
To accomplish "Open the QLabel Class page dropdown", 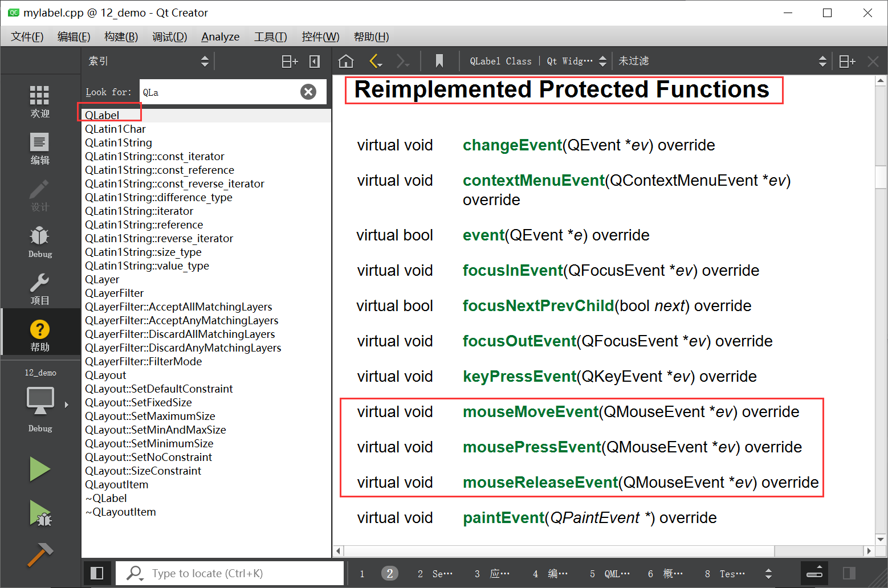I will [x=537, y=61].
